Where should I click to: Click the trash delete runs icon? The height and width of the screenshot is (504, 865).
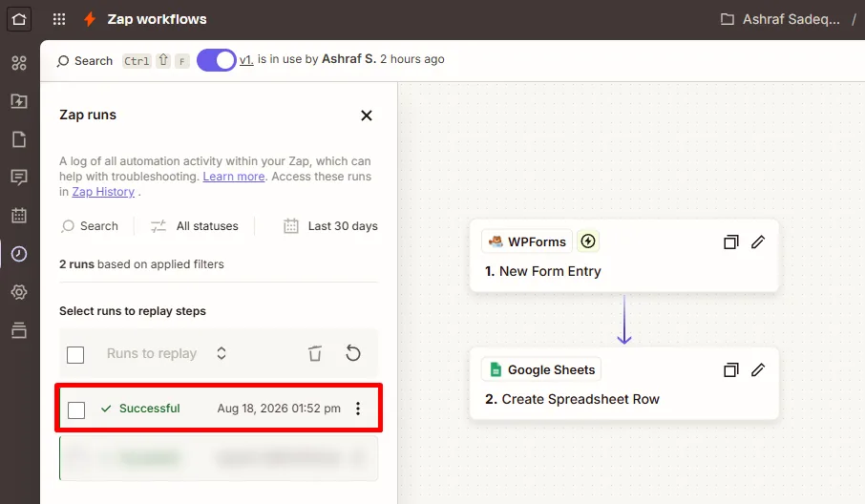click(x=315, y=353)
